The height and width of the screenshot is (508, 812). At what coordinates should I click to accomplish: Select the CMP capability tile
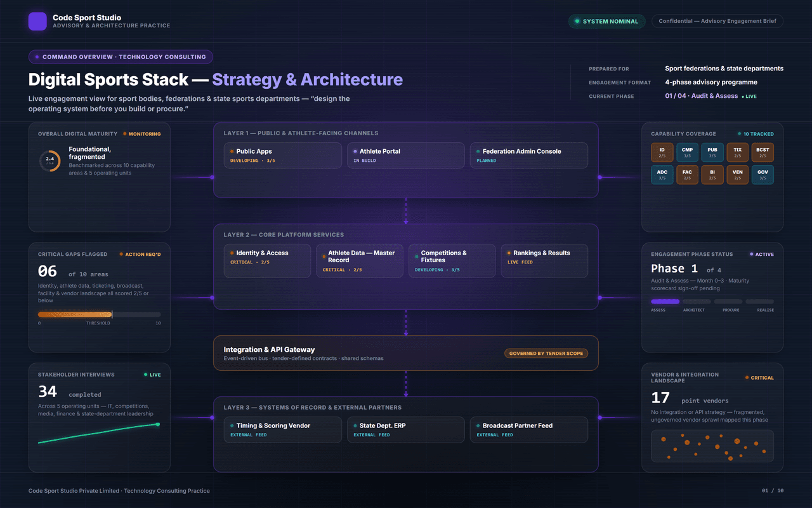pyautogui.click(x=687, y=152)
